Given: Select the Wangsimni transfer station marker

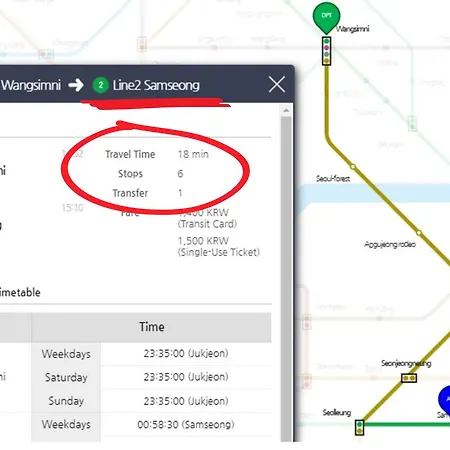Looking at the screenshot, I should [326, 51].
